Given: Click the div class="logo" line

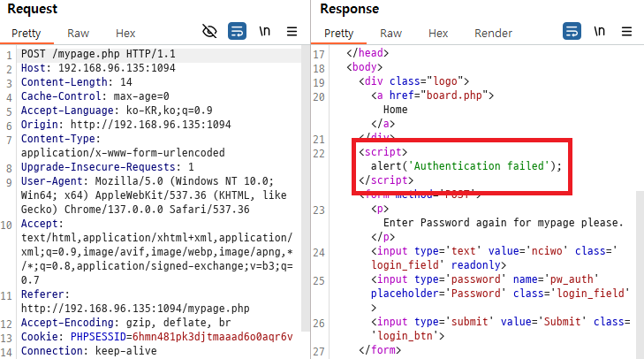Looking at the screenshot, I should click(414, 81).
